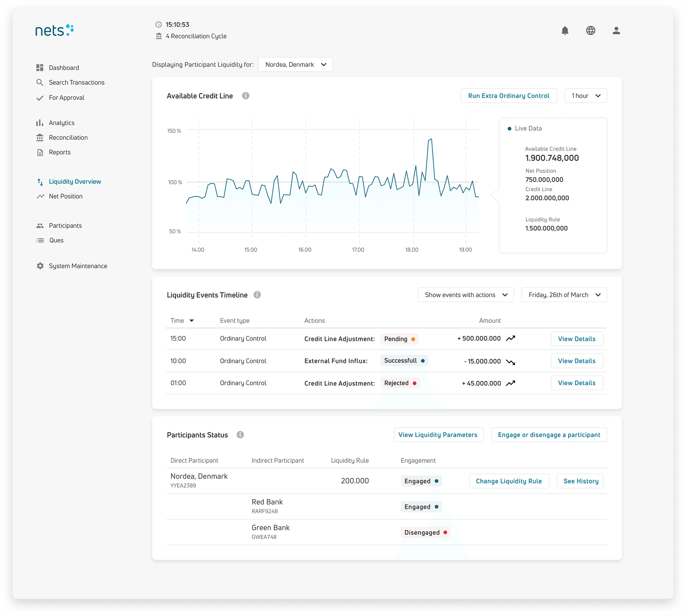The width and height of the screenshot is (686, 616).
Task: Click the Analytics bar chart icon
Action: click(x=40, y=123)
